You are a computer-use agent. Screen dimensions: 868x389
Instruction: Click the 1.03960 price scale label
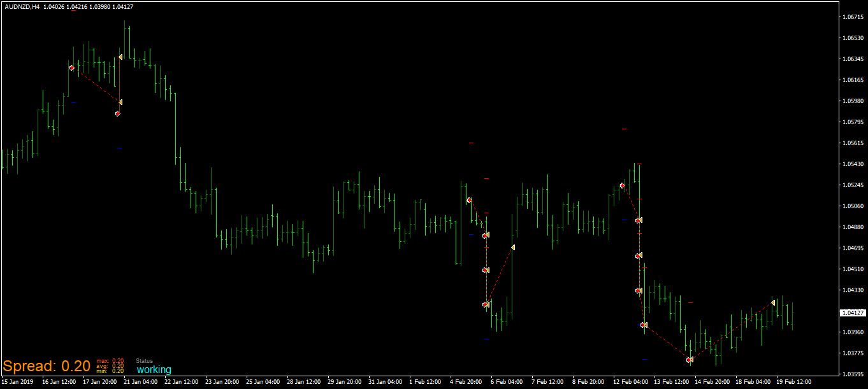click(853, 332)
